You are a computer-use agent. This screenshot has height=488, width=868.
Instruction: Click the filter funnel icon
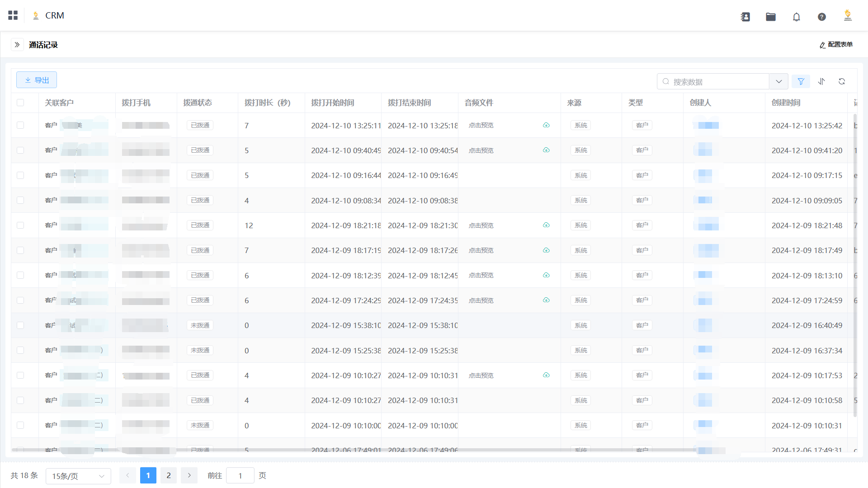[x=801, y=81]
